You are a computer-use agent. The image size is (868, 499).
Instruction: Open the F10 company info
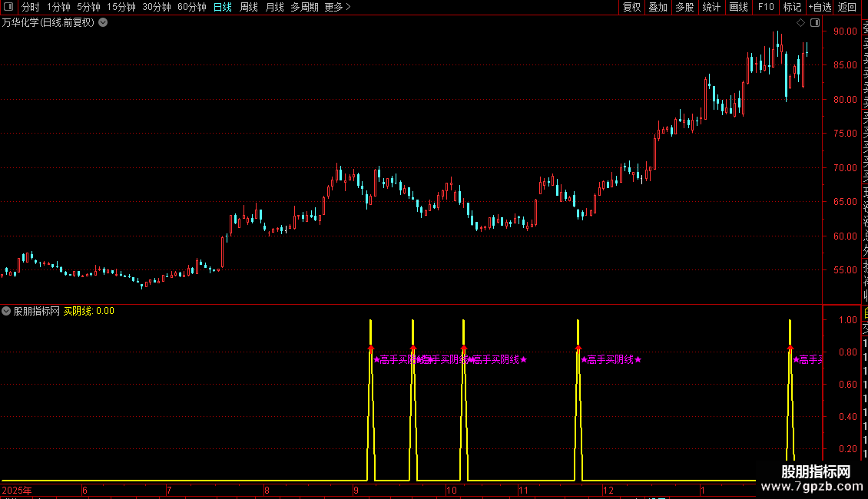click(766, 7)
